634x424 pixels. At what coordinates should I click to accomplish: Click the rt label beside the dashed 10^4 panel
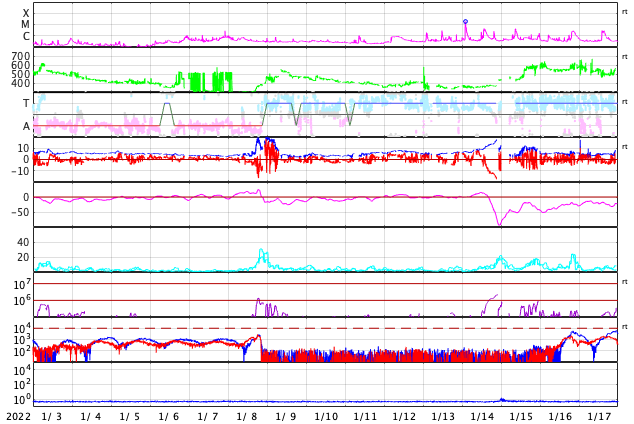point(625,327)
